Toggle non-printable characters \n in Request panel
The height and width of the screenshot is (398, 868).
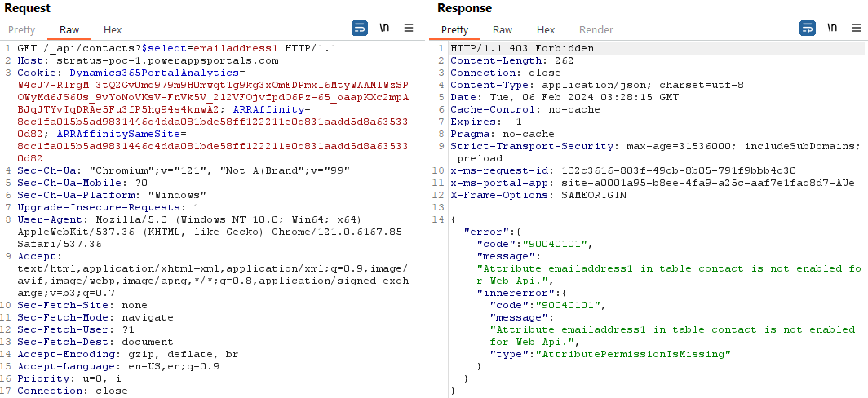pyautogui.click(x=384, y=29)
